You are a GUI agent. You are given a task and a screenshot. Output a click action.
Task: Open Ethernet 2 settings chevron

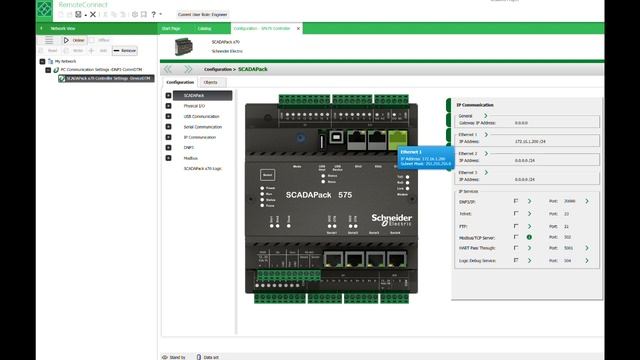pyautogui.click(x=486, y=153)
